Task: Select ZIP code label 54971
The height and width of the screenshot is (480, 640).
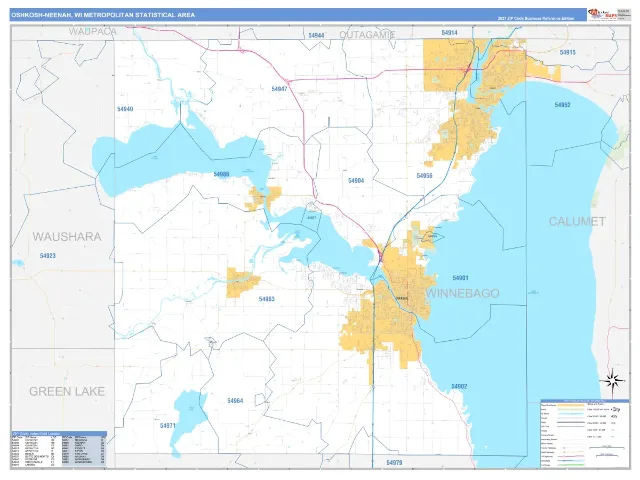Action: click(168, 426)
